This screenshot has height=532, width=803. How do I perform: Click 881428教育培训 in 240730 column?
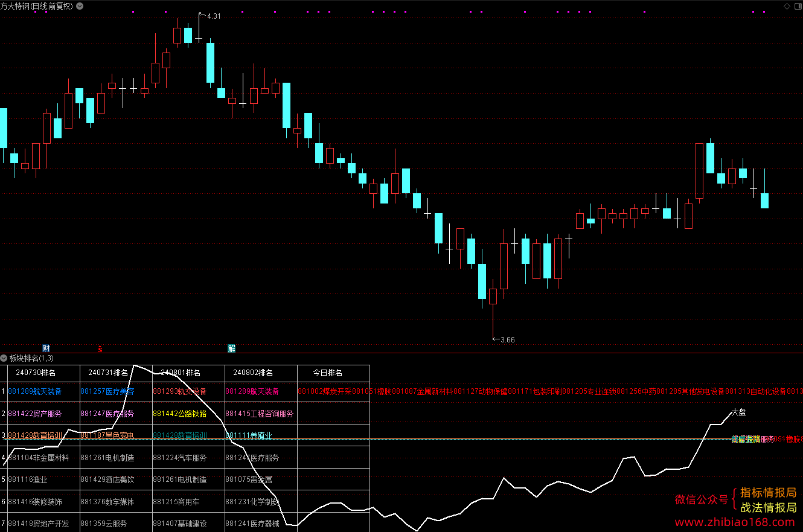pyautogui.click(x=35, y=435)
